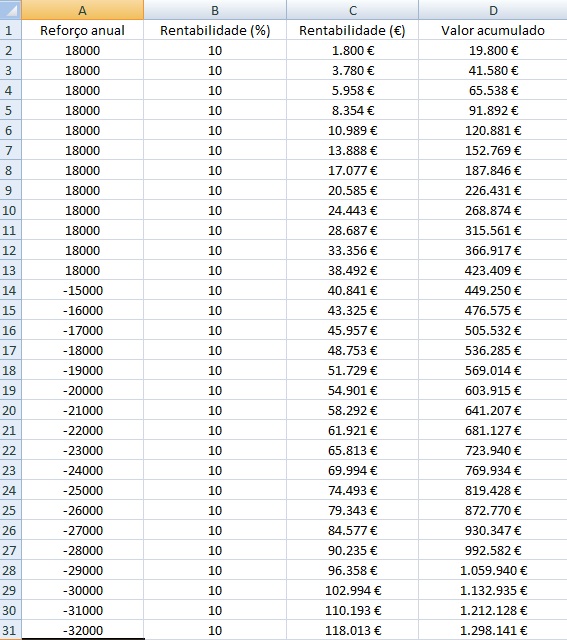Click the 'Rentabilidade (%)' header cell
Viewport: 567px width, 640px height.
215,30
